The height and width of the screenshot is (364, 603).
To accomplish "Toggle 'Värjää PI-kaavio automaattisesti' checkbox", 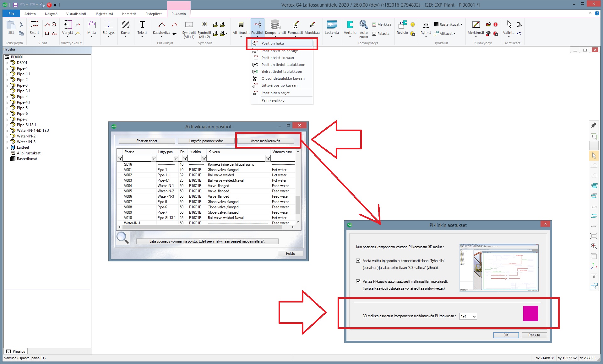I will [358, 281].
